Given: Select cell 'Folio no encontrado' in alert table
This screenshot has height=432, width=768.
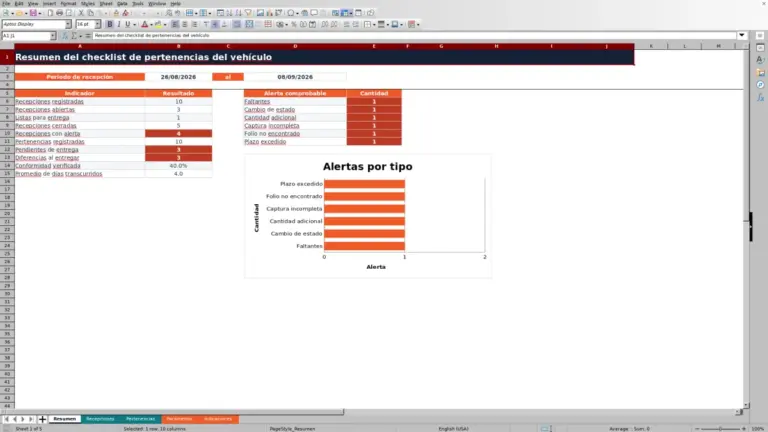Looking at the screenshot, I should (x=295, y=134).
